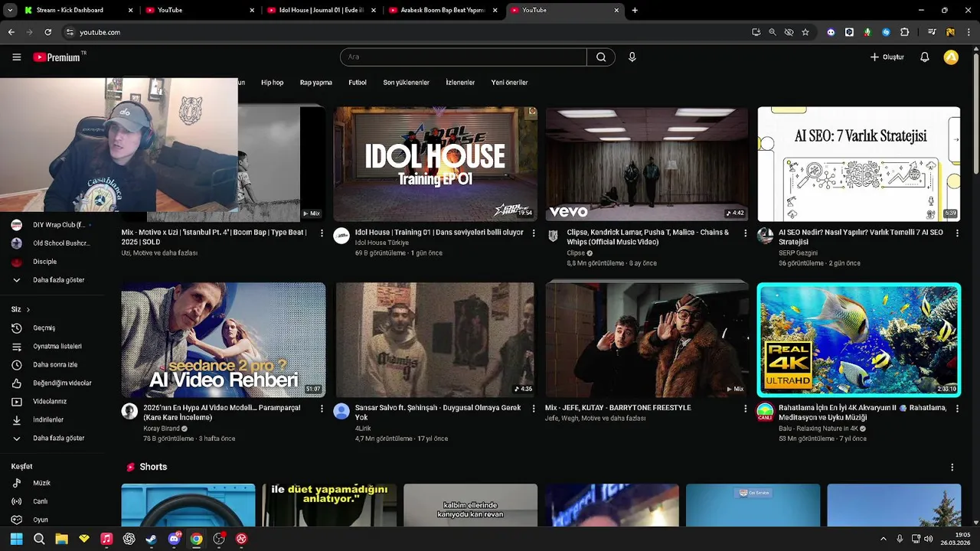Open the Windows Start menu
Image resolution: width=980 pixels, height=551 pixels.
[16, 539]
